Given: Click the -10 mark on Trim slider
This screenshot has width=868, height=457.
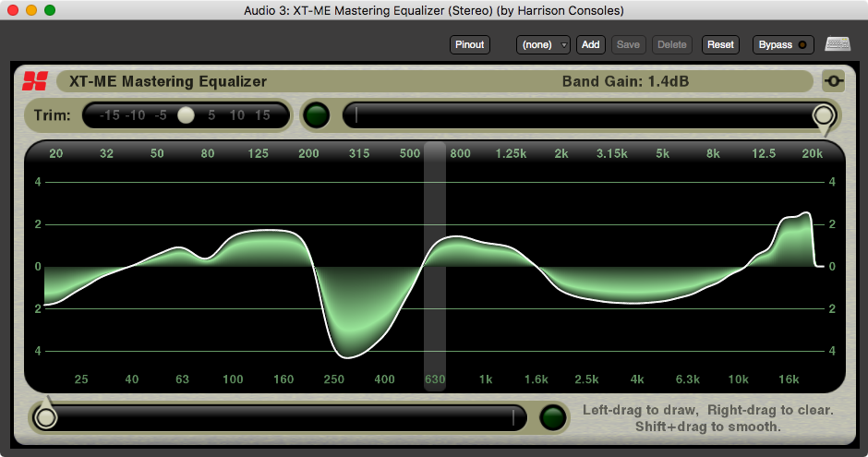Looking at the screenshot, I should 135,115.
